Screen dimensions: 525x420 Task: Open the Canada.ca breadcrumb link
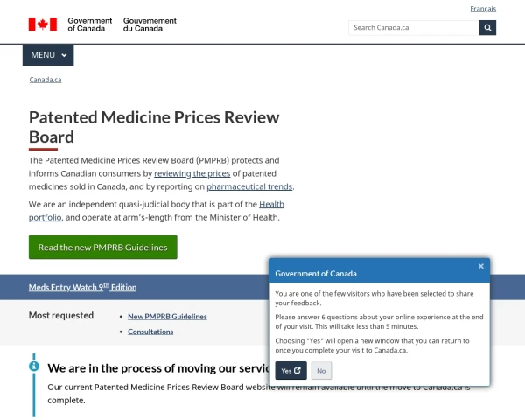coord(45,80)
